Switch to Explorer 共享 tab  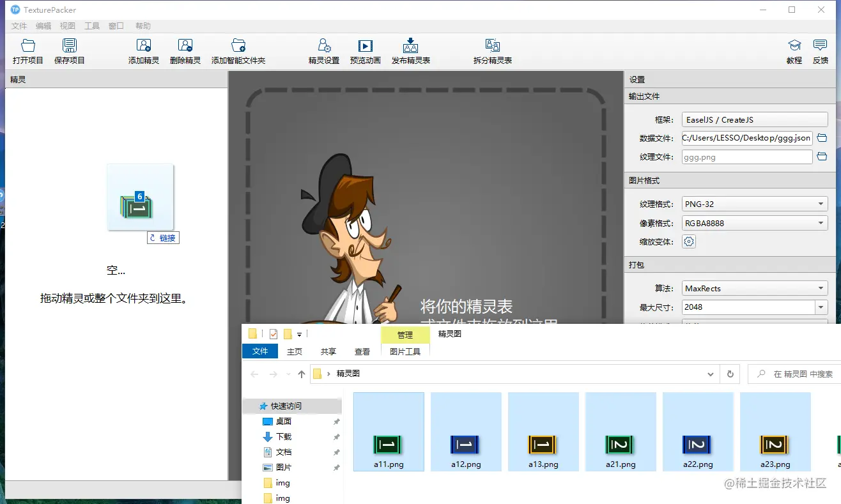click(328, 351)
